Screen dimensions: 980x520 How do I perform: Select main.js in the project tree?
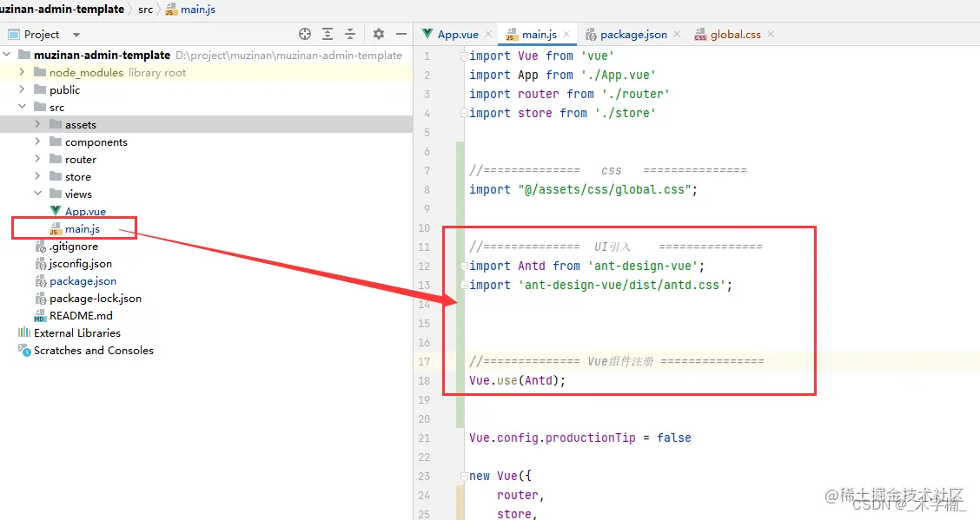(82, 229)
